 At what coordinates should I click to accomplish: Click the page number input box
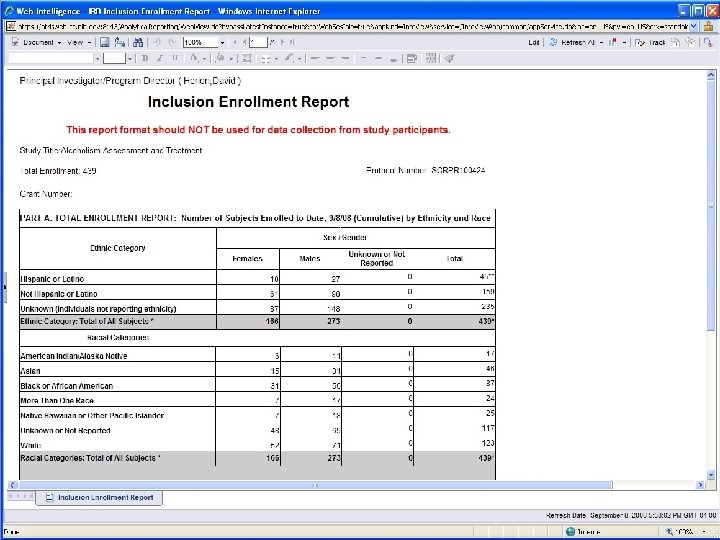(x=258, y=42)
